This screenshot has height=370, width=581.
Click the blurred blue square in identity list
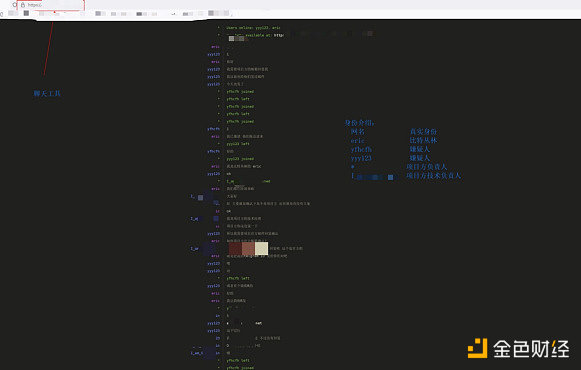tap(390, 177)
